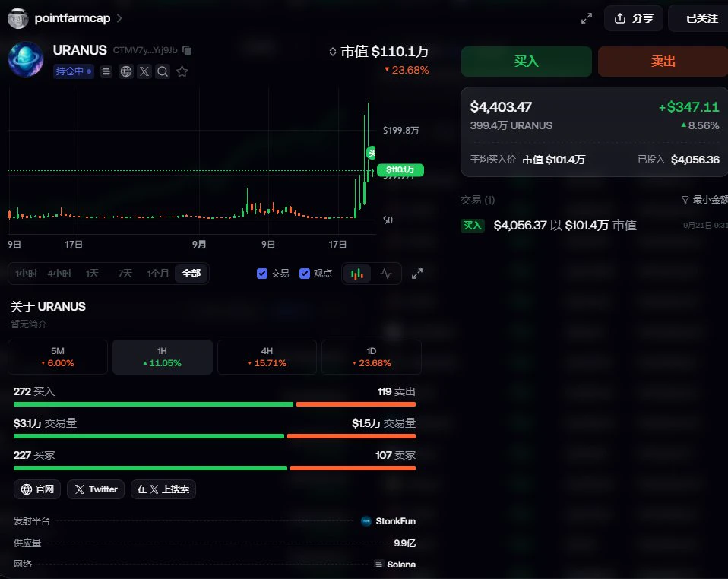Select the 1H price change card
Screen dimensions: 728x579
coord(163,357)
